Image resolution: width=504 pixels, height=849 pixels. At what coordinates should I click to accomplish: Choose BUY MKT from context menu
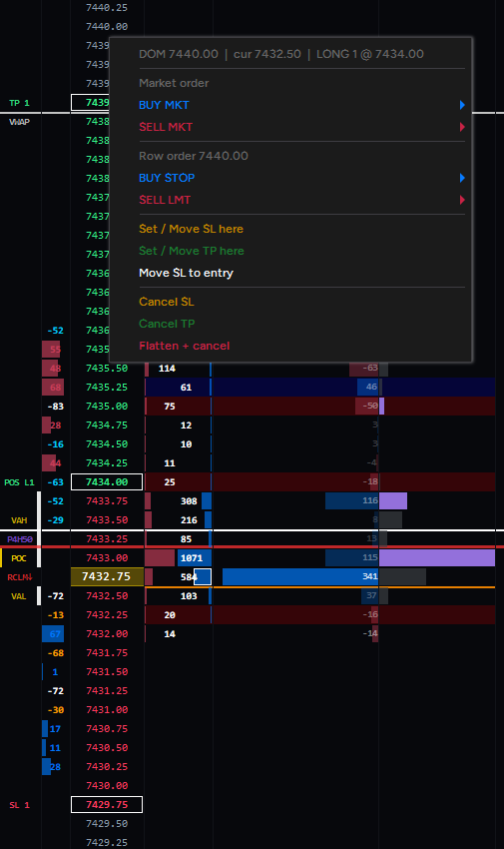(x=164, y=105)
